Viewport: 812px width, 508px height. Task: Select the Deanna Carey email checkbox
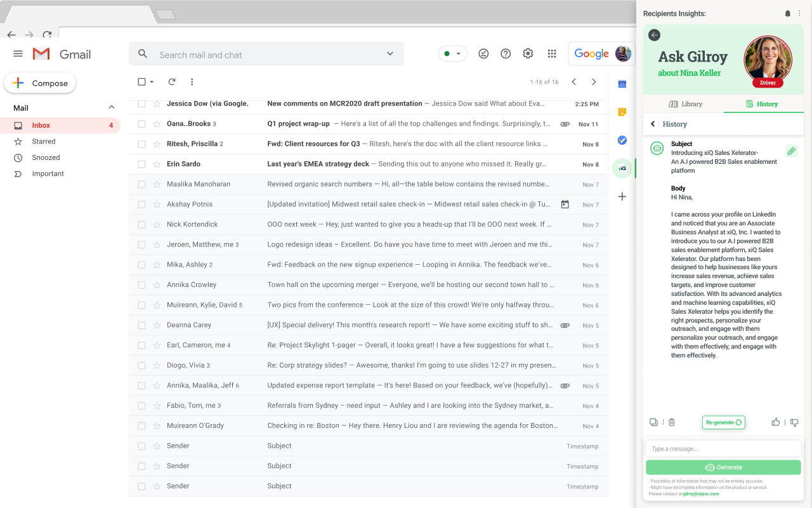[x=141, y=325]
